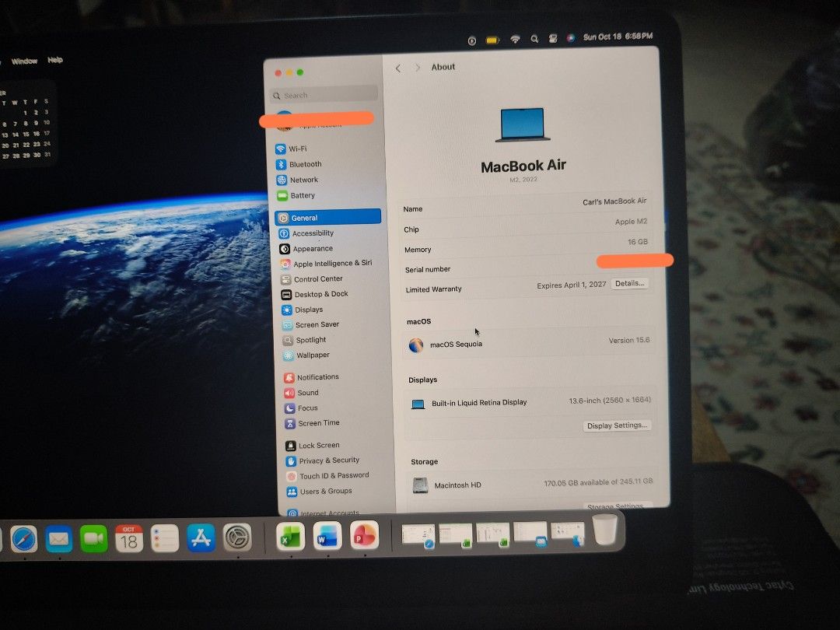Open the Window menu in menu bar
This screenshot has height=630, width=840.
[25, 61]
